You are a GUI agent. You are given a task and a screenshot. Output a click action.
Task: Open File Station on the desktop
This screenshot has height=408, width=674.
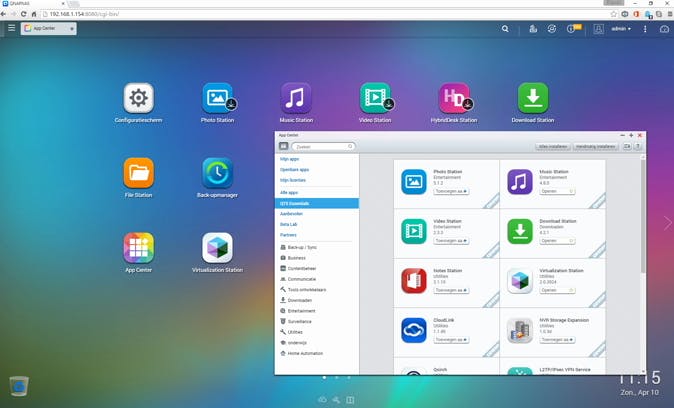138,178
